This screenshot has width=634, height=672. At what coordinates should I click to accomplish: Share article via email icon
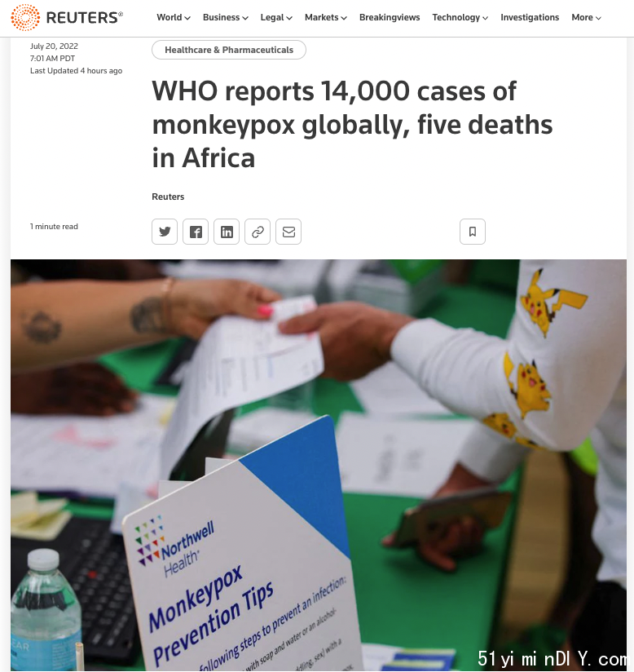[x=288, y=232]
